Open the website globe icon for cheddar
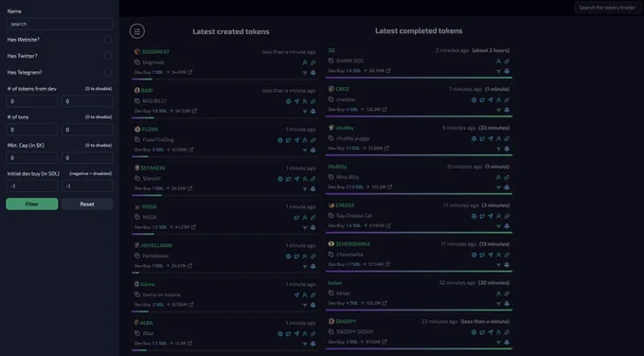 click(x=474, y=99)
